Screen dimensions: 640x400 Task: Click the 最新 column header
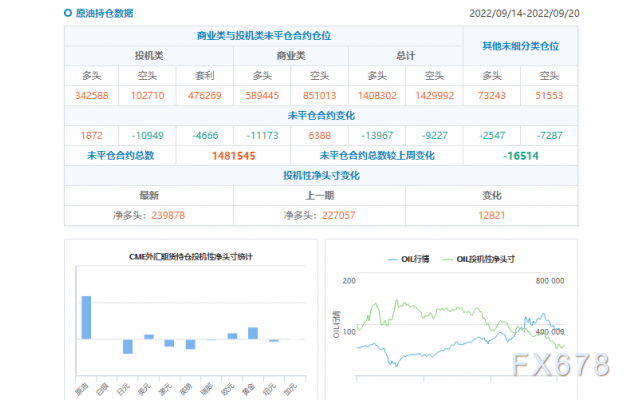click(x=149, y=196)
